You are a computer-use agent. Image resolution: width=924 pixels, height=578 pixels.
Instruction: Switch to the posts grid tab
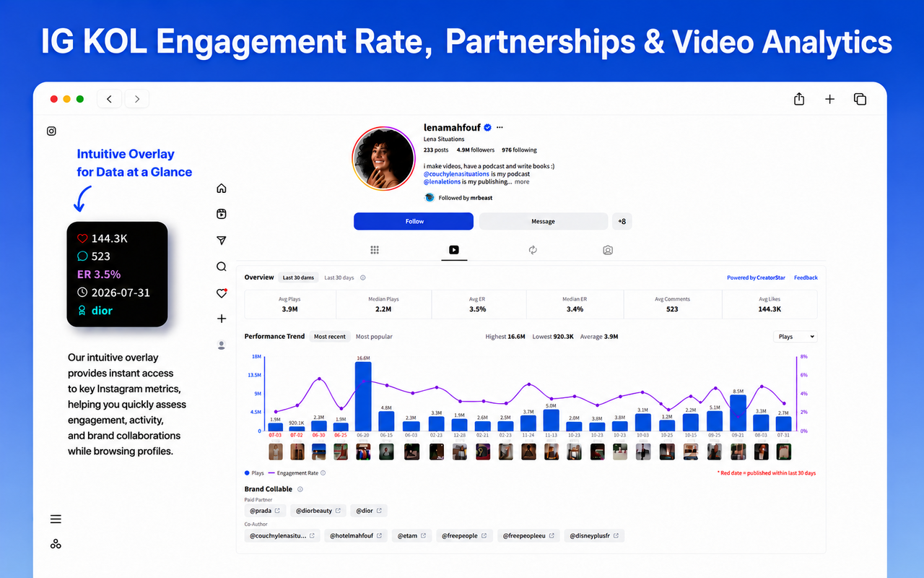[375, 250]
